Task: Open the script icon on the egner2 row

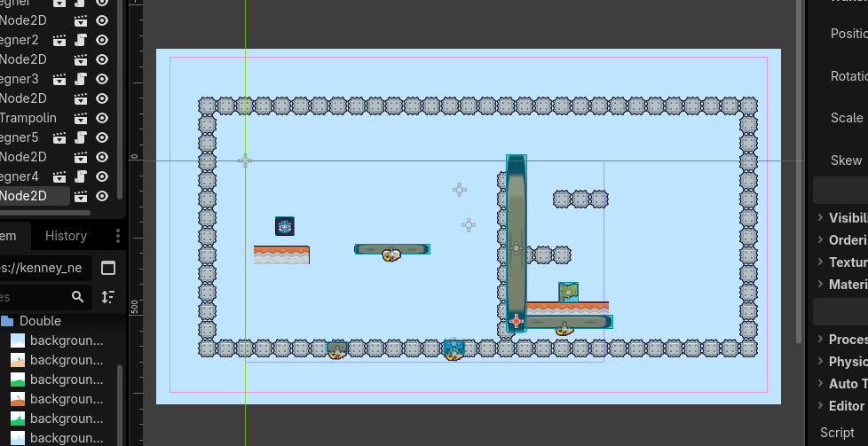Action: (81, 41)
